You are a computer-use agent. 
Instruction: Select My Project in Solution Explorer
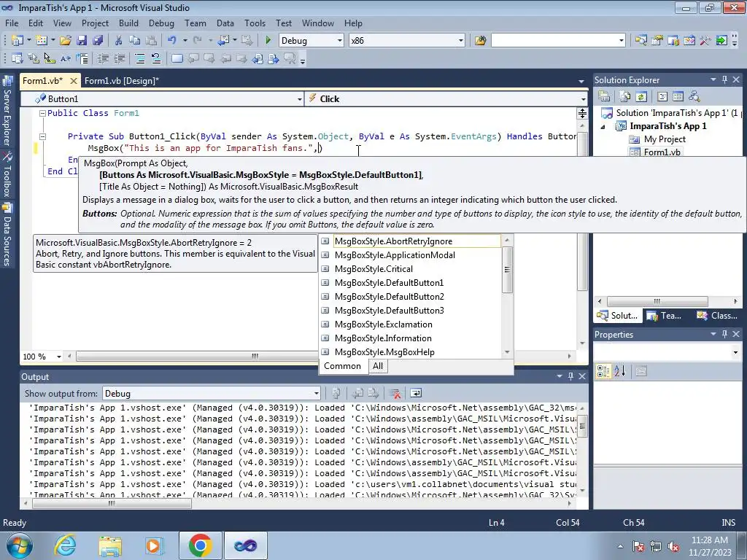(x=665, y=139)
